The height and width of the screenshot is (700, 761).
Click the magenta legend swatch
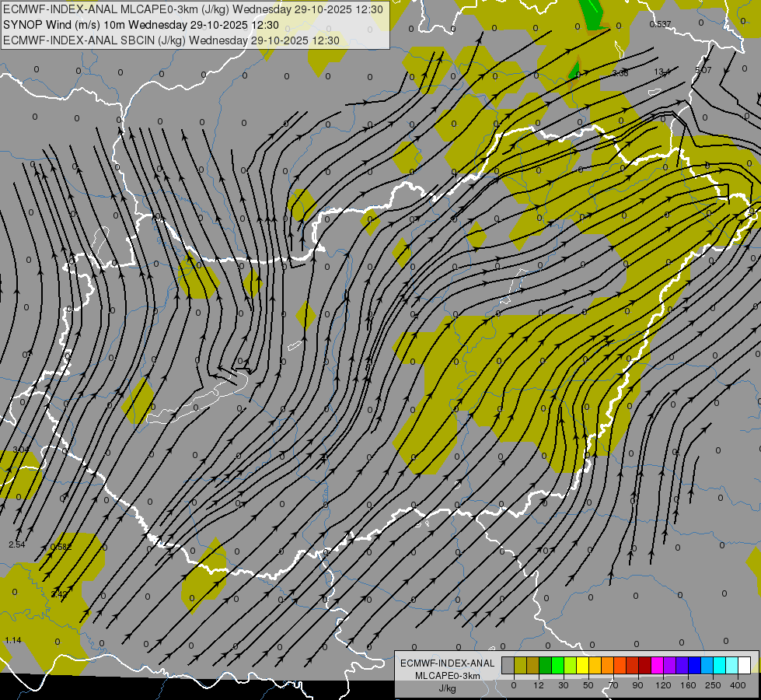point(658,665)
